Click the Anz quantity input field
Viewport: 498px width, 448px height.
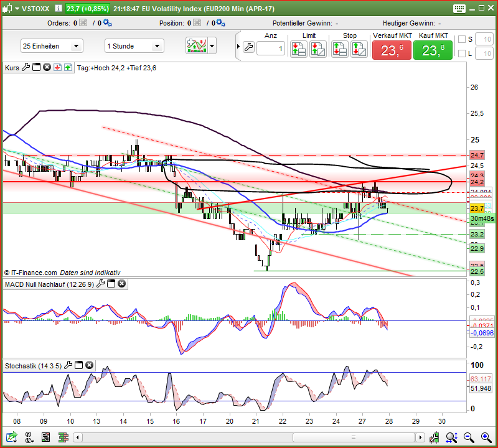(x=271, y=49)
